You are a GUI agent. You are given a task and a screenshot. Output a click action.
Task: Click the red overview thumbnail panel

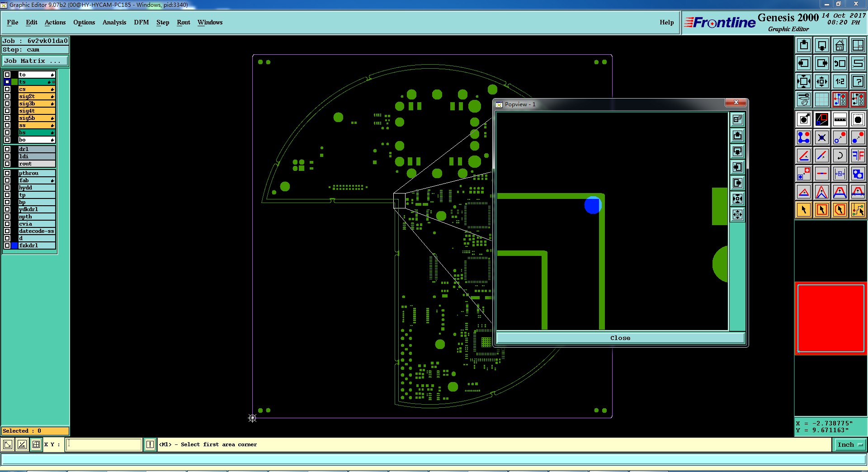pos(831,318)
